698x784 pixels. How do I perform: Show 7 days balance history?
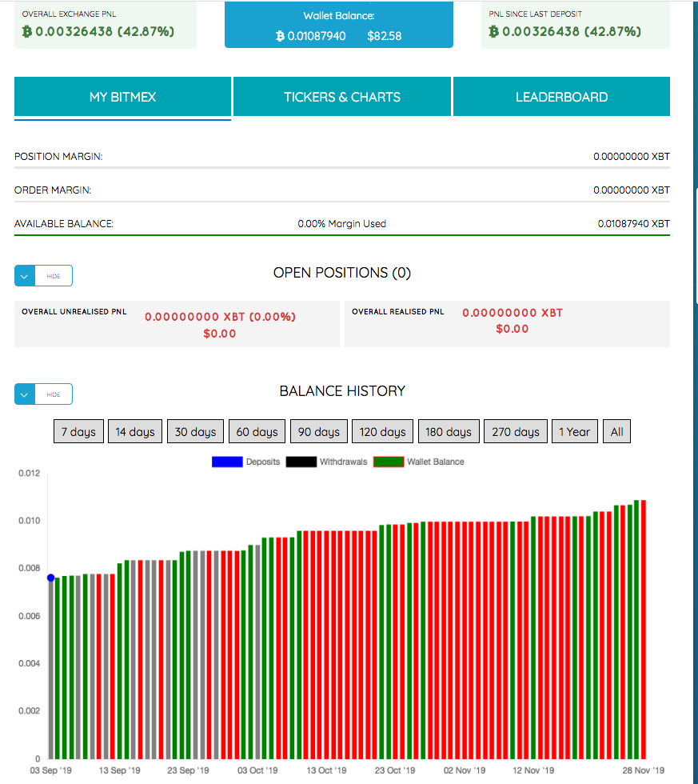pos(78,431)
